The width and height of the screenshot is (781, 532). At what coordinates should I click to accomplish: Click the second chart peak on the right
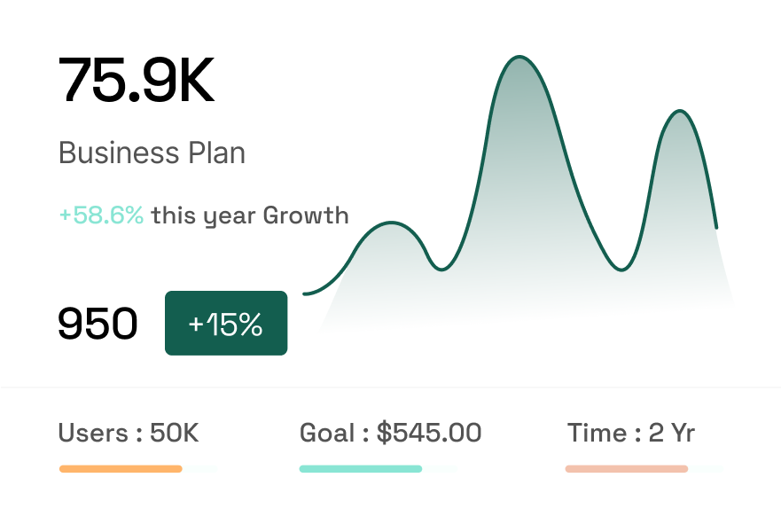pyautogui.click(x=681, y=111)
